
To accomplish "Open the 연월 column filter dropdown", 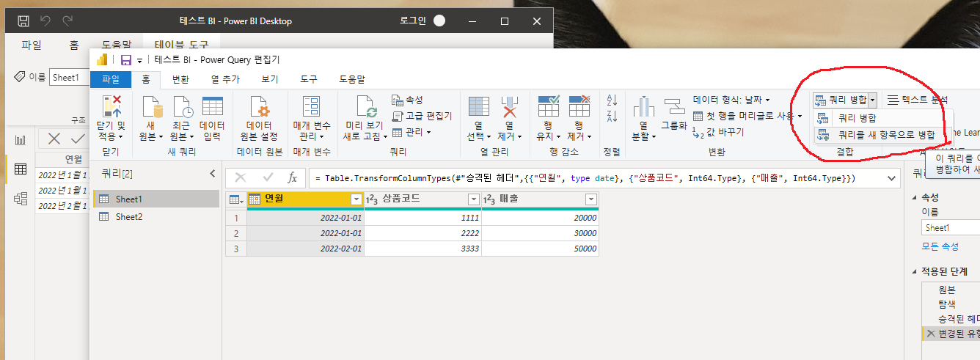I will [x=356, y=199].
